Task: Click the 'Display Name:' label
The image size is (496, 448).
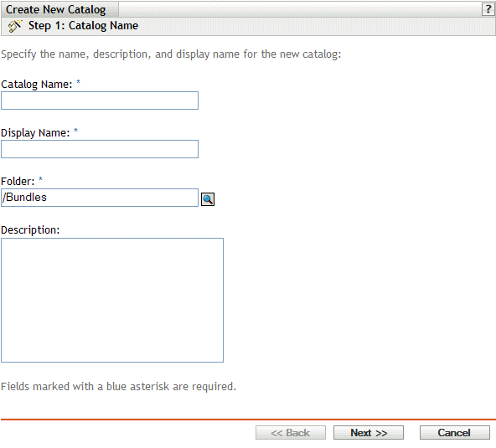Action: click(x=35, y=133)
